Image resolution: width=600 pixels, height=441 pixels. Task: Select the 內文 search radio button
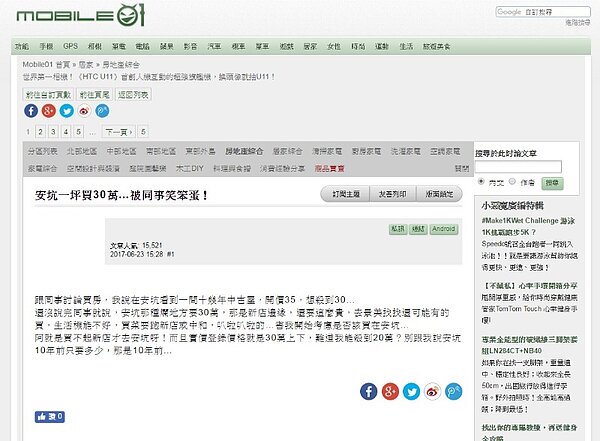click(481, 181)
